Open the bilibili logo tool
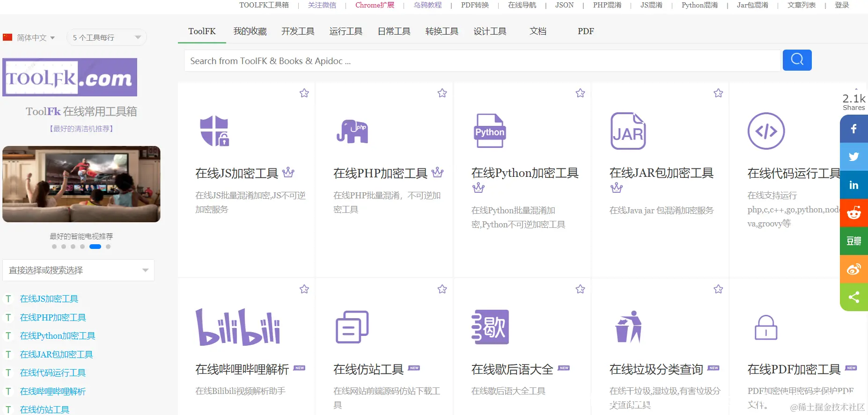The image size is (868, 415). (x=238, y=327)
